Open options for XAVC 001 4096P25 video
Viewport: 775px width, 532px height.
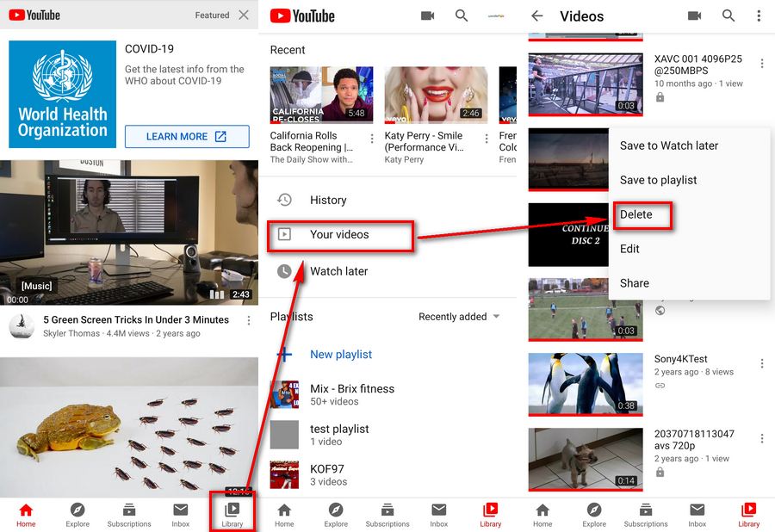tap(762, 63)
